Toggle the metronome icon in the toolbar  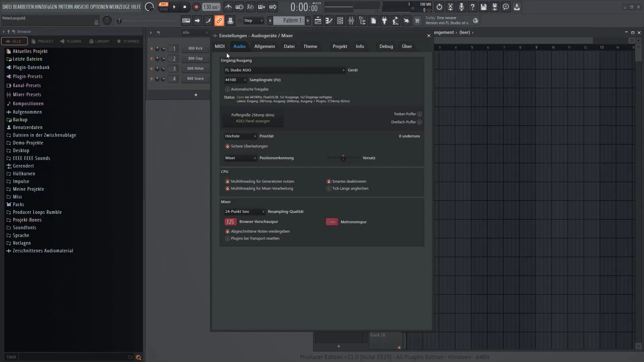click(228, 7)
